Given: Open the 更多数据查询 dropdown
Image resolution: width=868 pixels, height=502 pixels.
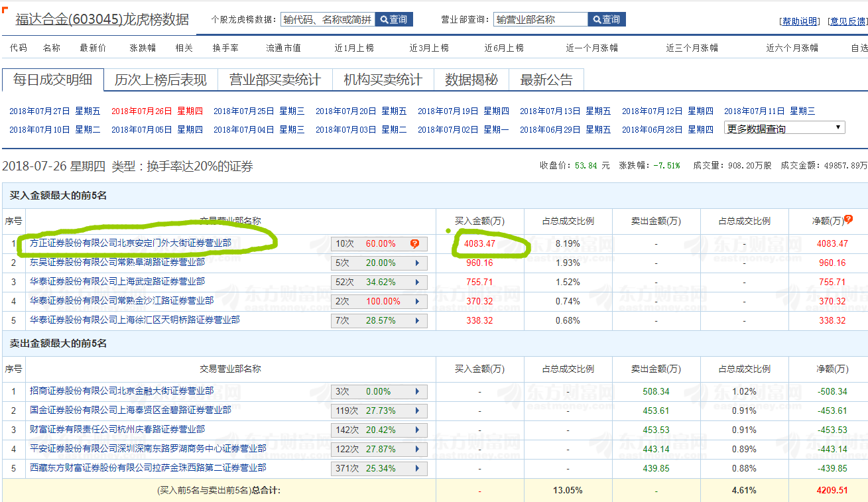Looking at the screenshot, I should pos(784,128).
